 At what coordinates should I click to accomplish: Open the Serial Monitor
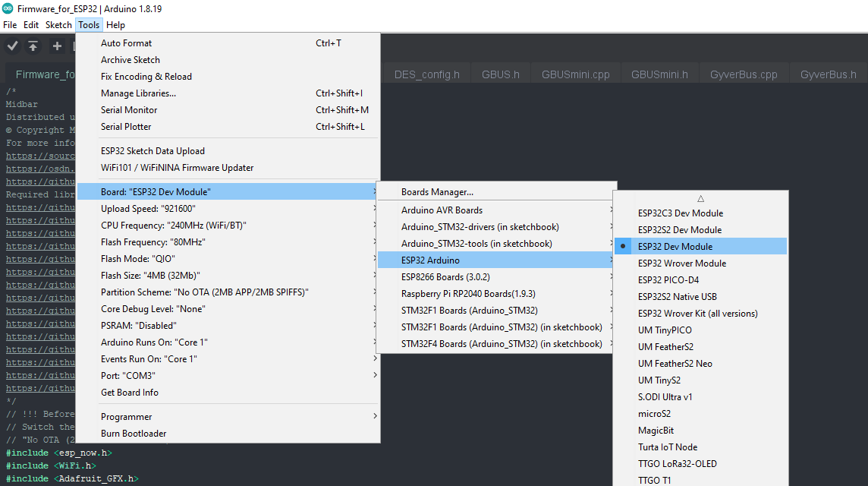click(228, 109)
